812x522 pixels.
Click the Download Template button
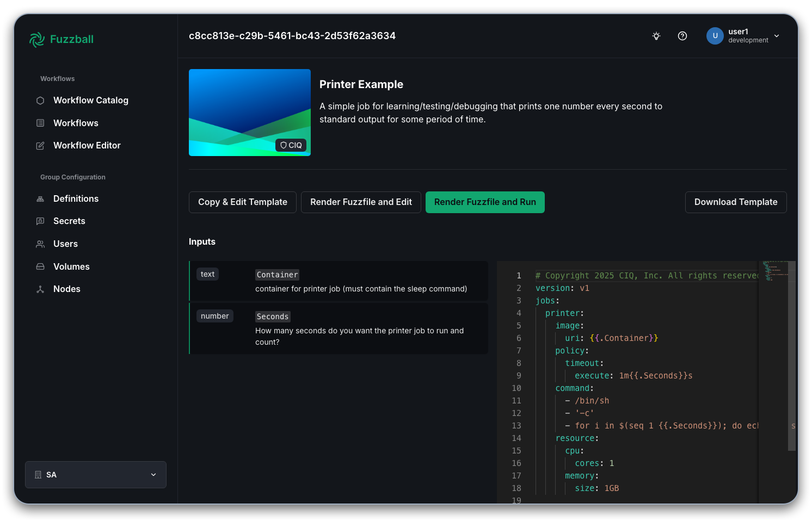[x=736, y=202]
